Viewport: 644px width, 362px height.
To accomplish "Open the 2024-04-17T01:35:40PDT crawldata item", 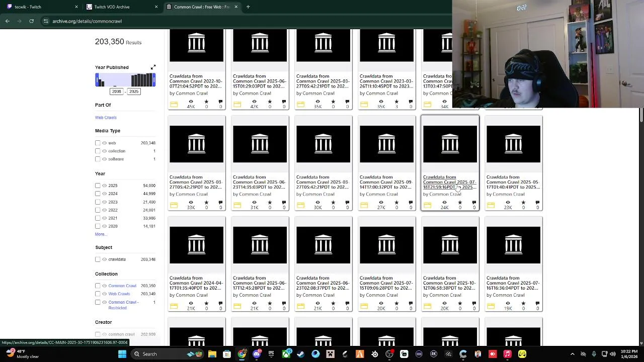I will 196,283.
